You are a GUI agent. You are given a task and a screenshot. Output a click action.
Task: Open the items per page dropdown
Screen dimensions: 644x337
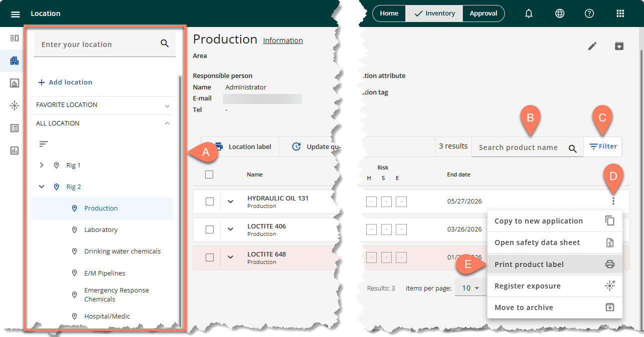(470, 288)
